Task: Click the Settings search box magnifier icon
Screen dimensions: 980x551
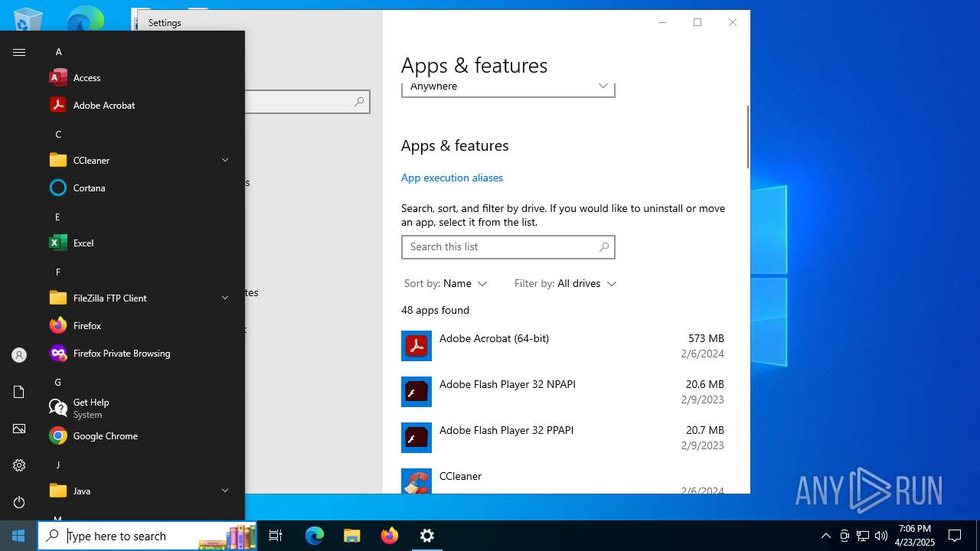Action: click(x=359, y=102)
